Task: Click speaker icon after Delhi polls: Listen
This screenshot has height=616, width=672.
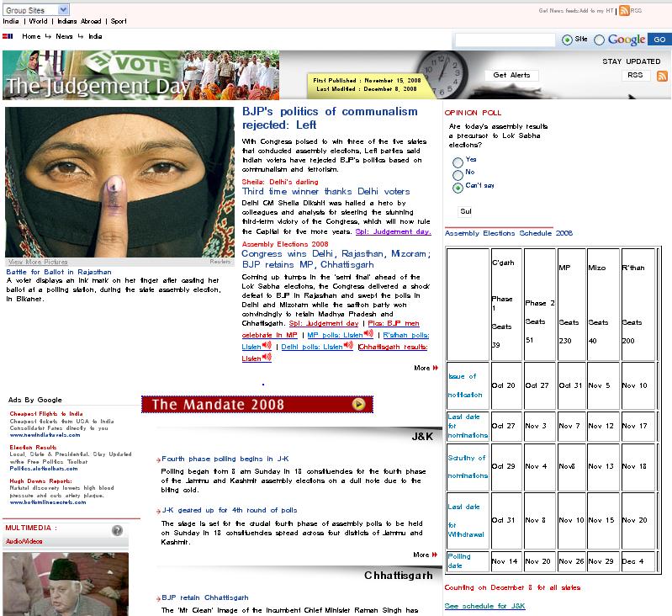Action: click(x=348, y=346)
